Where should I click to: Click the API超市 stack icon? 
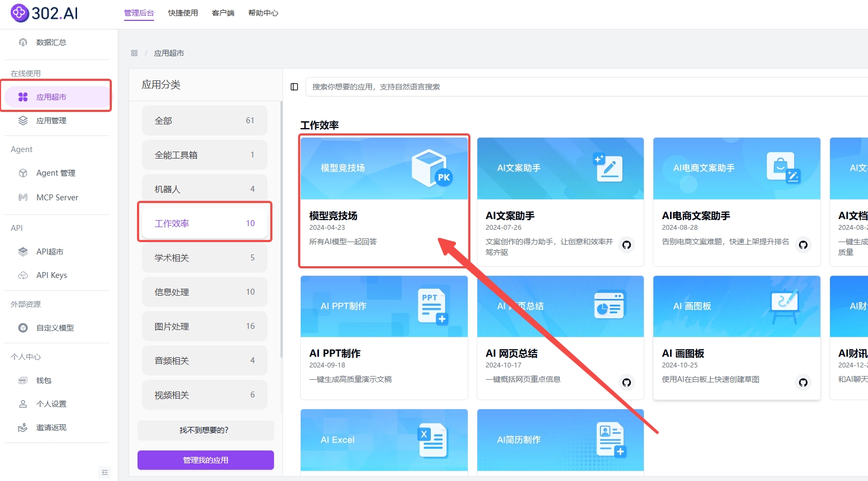(x=23, y=252)
